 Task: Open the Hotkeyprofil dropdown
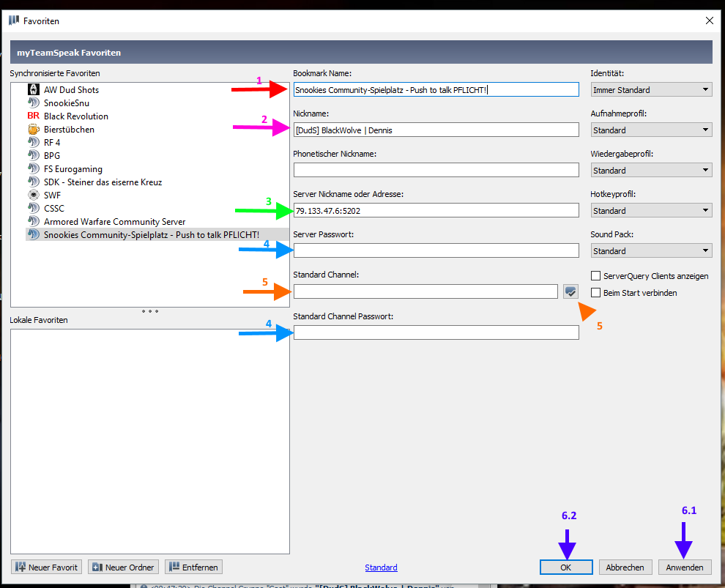coord(651,211)
